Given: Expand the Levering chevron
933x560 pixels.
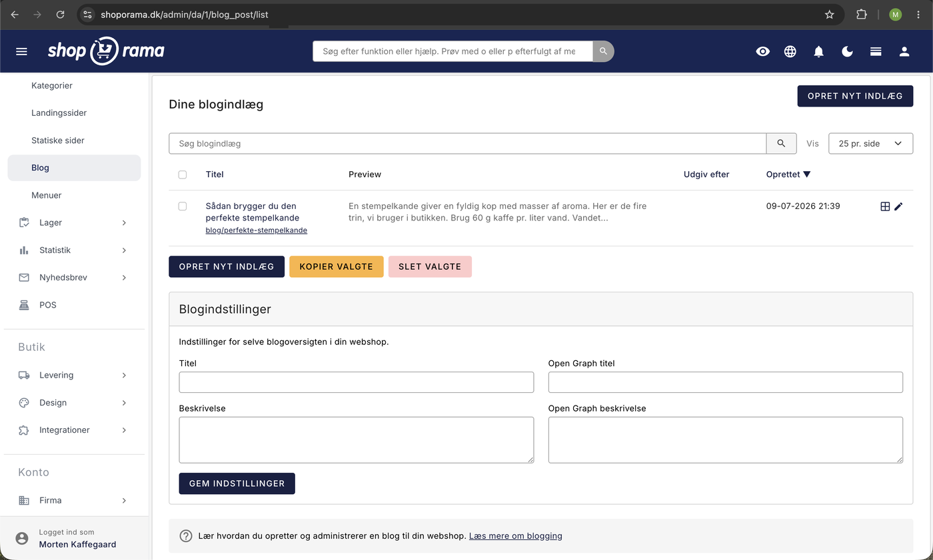Looking at the screenshot, I should (124, 375).
